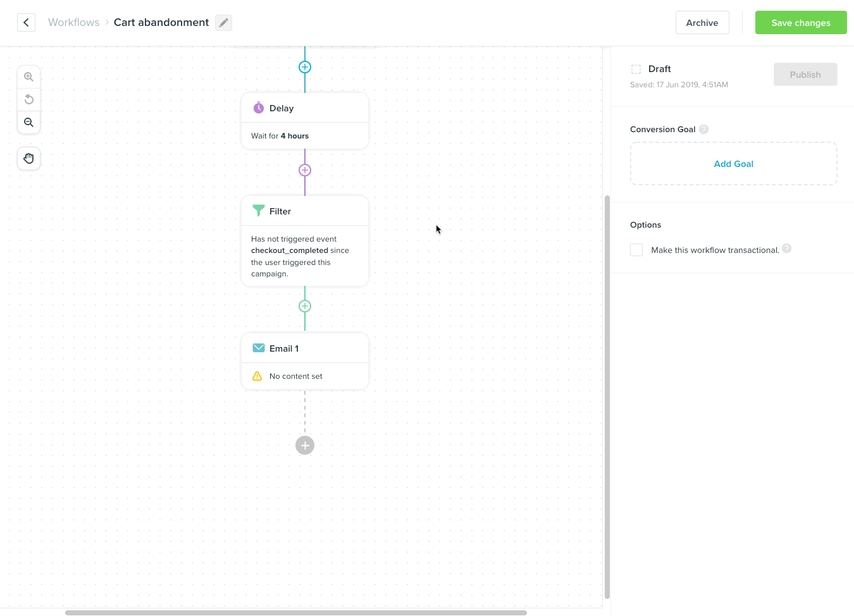Open the Email 1 node
The image size is (854, 616).
[x=305, y=361]
